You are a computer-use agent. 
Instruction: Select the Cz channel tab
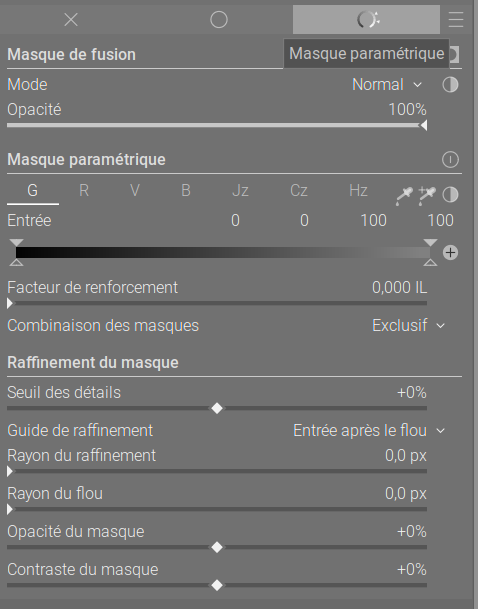[x=299, y=190]
